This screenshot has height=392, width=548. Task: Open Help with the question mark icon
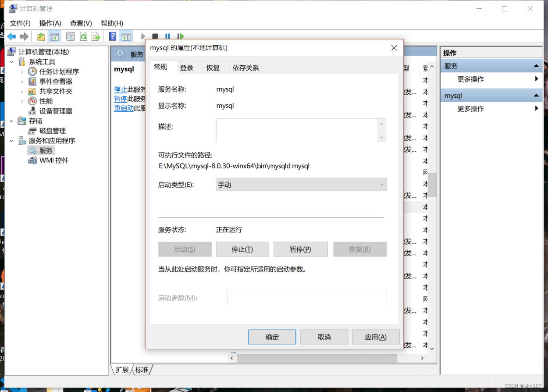tap(113, 36)
